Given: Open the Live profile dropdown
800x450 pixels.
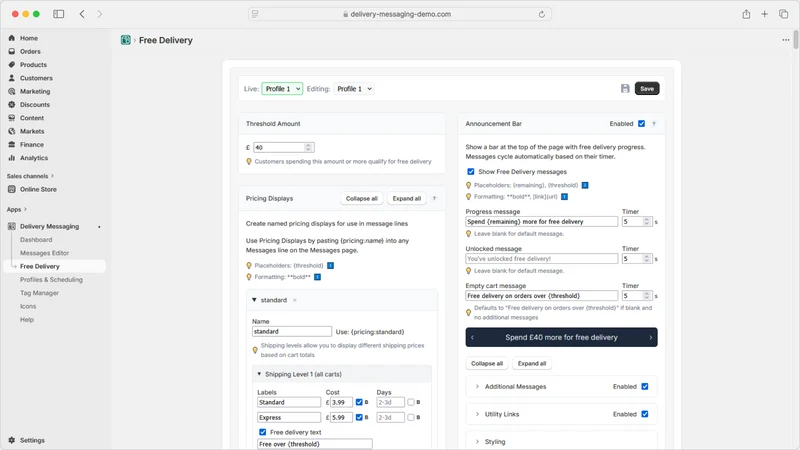Looking at the screenshot, I should coord(282,89).
